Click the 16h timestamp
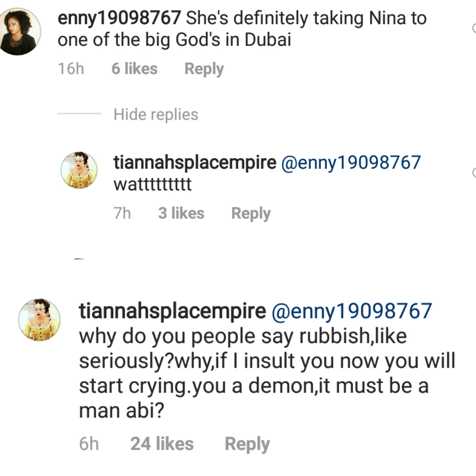This screenshot has width=476, height=476. 71,68
